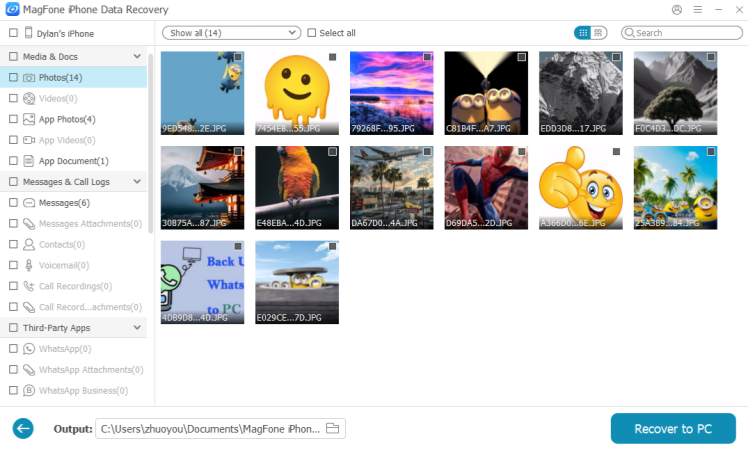Tick checkbox on thumbs-up emoji A366D0...6E.JPG

pyautogui.click(x=616, y=152)
